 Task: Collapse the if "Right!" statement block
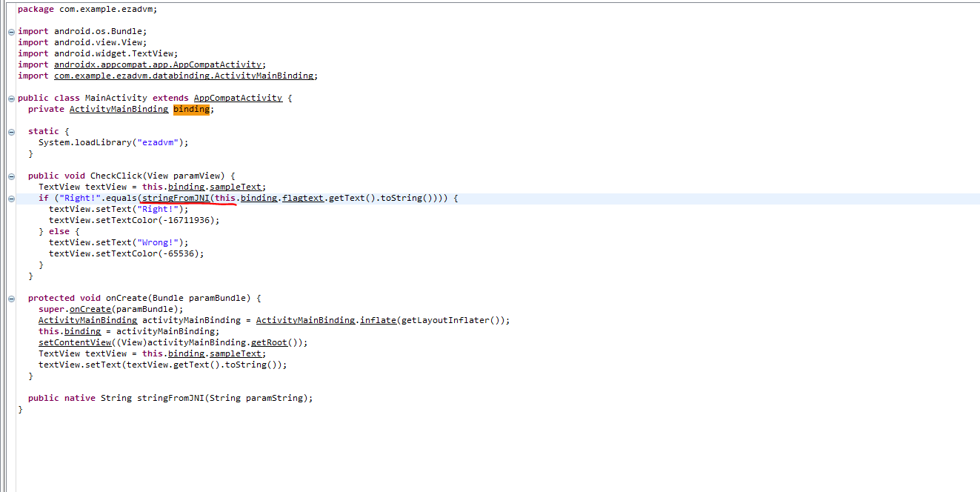(11, 199)
